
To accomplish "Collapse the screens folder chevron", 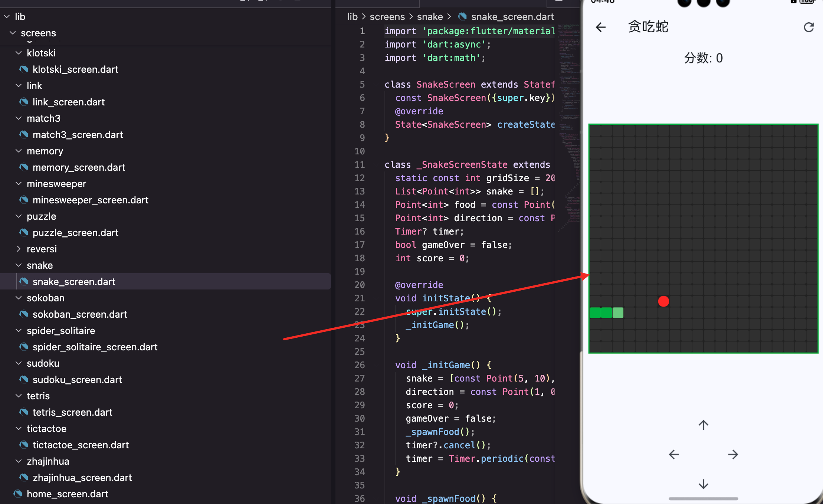I will tap(13, 33).
